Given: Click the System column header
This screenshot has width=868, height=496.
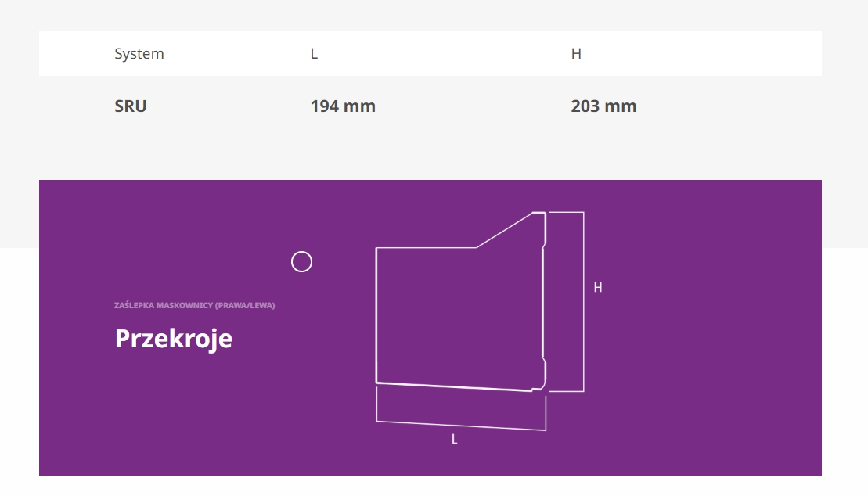Looking at the screenshot, I should (139, 54).
